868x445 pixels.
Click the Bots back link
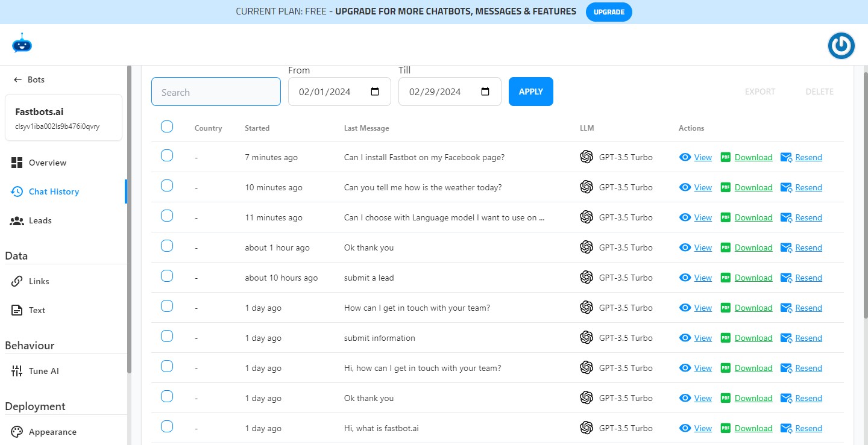pyautogui.click(x=29, y=79)
